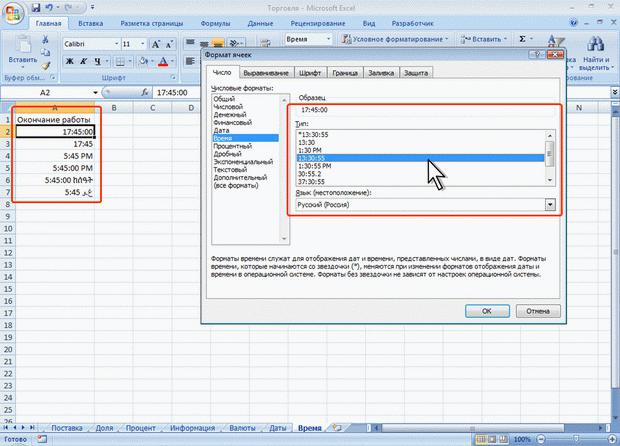Viewport: 620px width, 446px height.
Task: Click zoom out minus button
Action: click(x=541, y=439)
